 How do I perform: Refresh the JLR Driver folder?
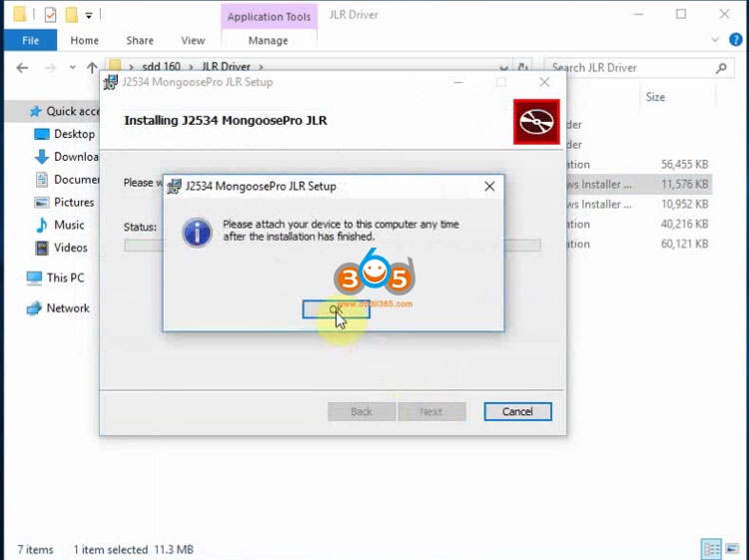click(523, 67)
